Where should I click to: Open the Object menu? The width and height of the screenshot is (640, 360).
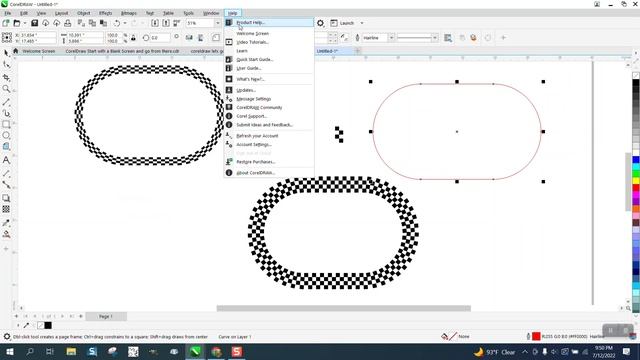84,13
